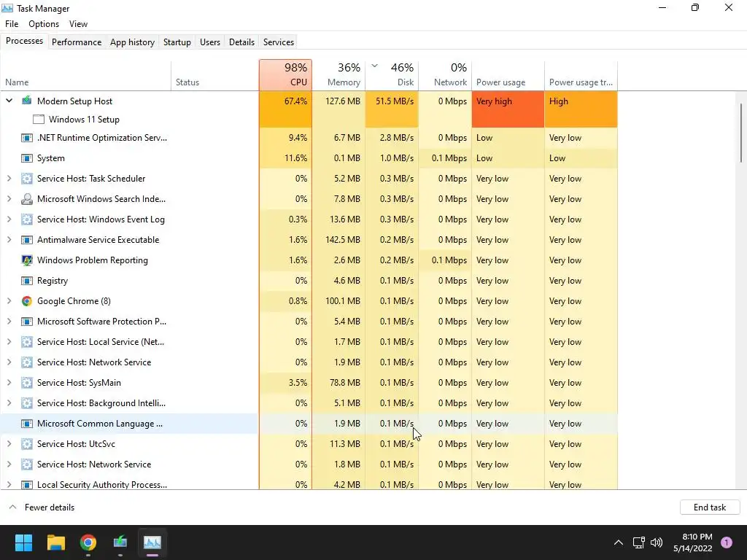Click the Windows 11 Setup window icon

coord(39,120)
